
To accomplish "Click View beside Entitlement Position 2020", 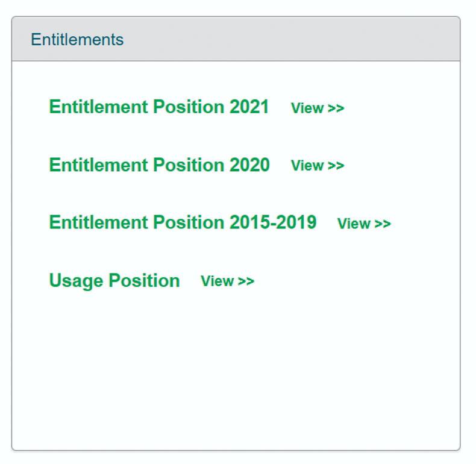I will point(317,166).
